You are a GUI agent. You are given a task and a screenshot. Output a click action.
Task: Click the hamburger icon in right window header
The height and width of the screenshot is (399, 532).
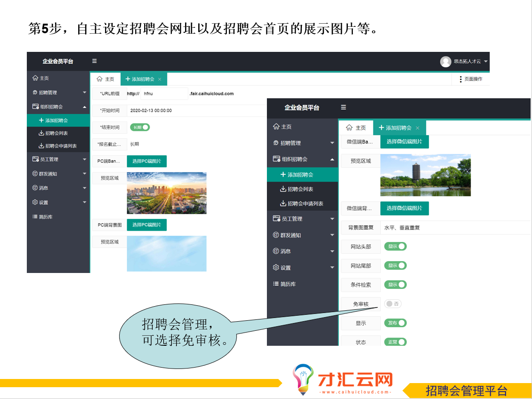(343, 107)
